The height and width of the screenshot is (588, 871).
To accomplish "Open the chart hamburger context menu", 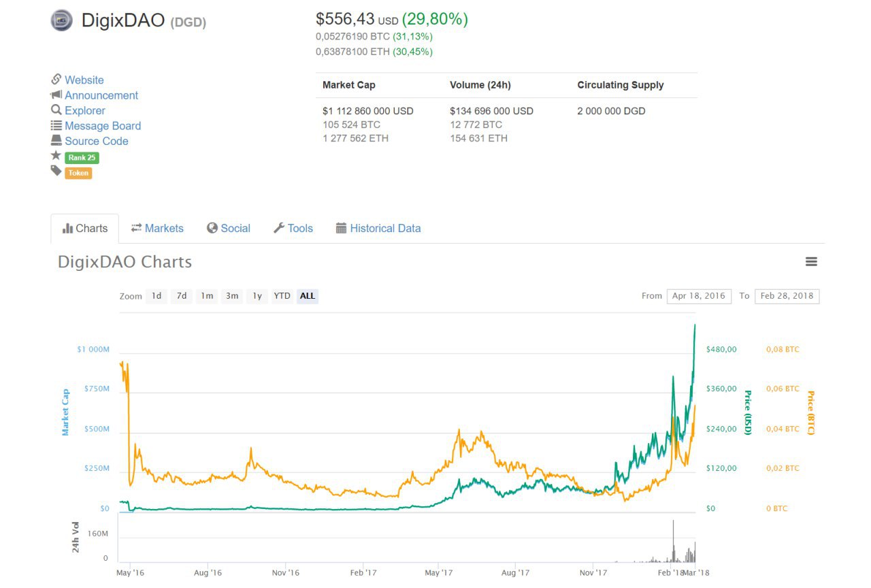I will [x=811, y=261].
